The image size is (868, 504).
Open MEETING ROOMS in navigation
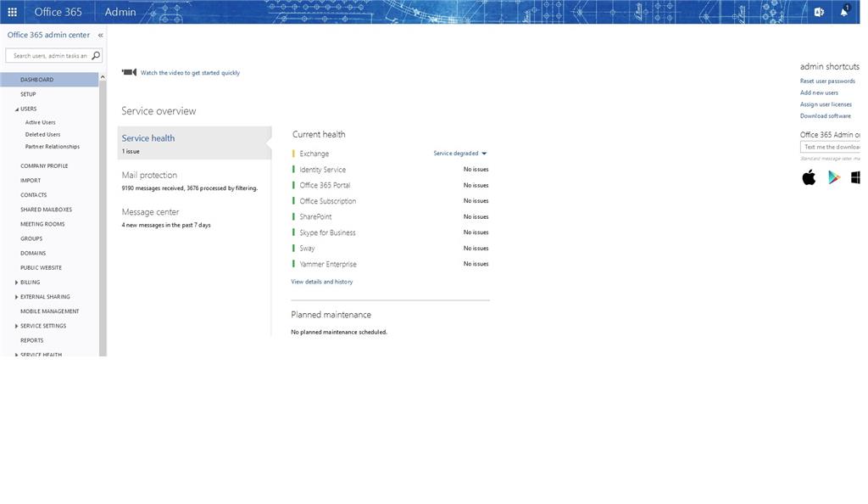(42, 224)
